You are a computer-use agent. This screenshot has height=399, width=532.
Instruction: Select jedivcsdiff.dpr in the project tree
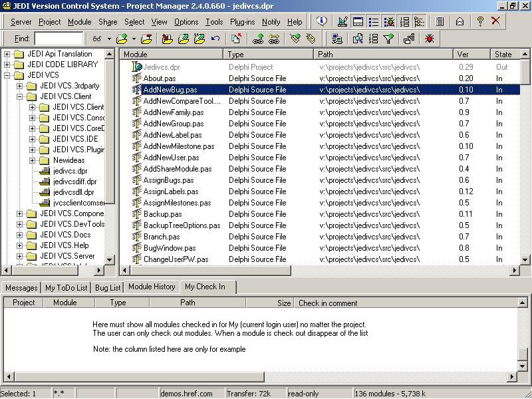coord(75,182)
